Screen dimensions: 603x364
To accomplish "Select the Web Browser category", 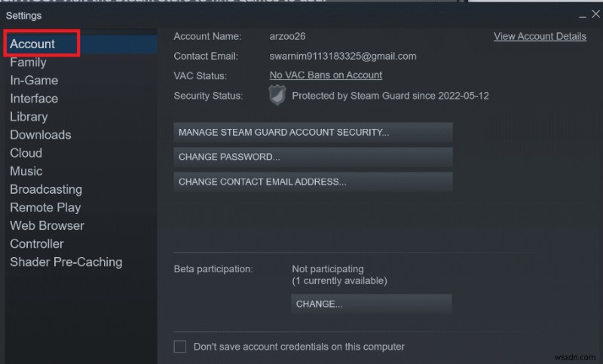I will [x=47, y=225].
